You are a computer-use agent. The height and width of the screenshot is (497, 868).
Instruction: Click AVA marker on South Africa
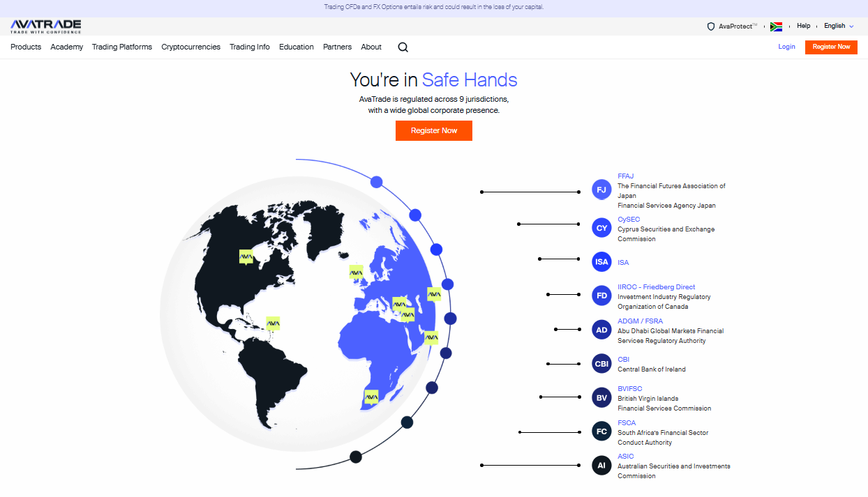pyautogui.click(x=371, y=397)
